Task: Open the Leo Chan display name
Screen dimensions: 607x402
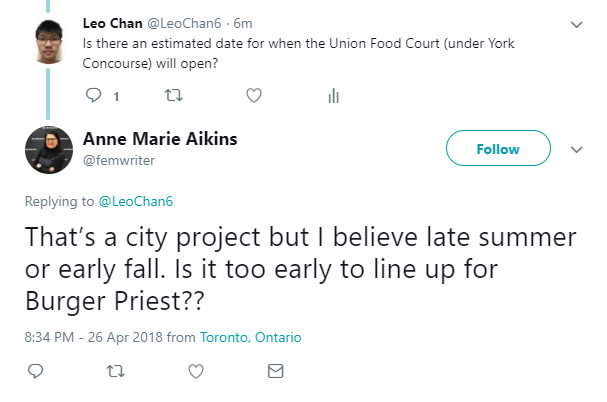Action: click(x=113, y=23)
